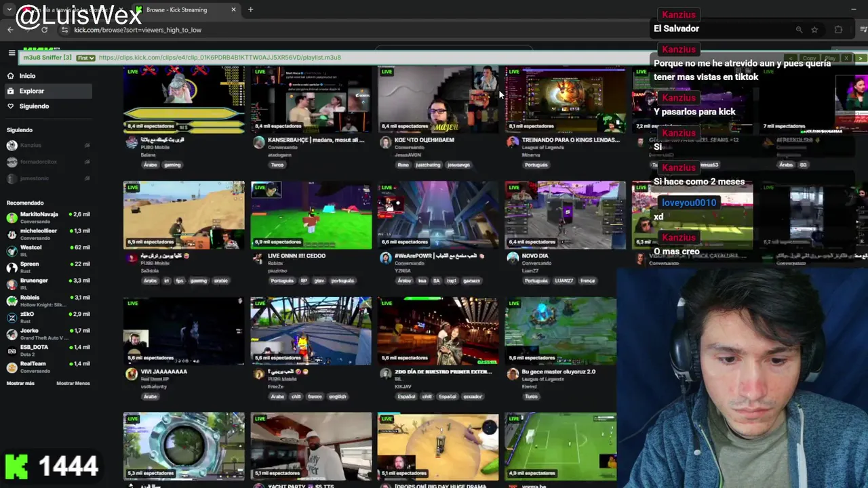Open the NOVO DIA stream title
Viewport: 868px width, 488px height.
click(x=535, y=256)
